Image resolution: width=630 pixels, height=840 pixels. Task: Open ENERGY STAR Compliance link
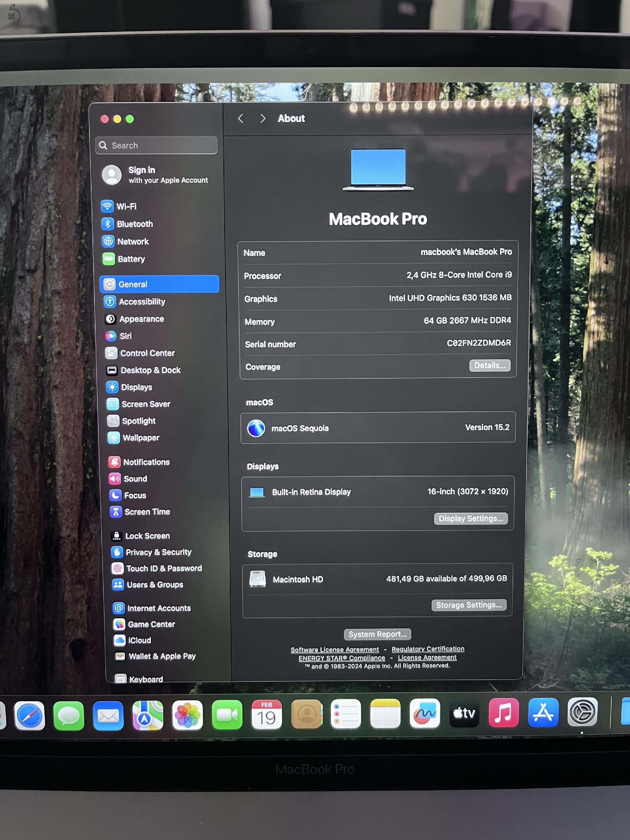[341, 658]
